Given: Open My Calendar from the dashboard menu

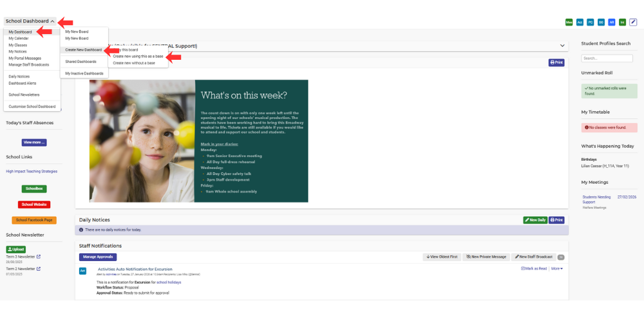Looking at the screenshot, I should click(19, 39).
